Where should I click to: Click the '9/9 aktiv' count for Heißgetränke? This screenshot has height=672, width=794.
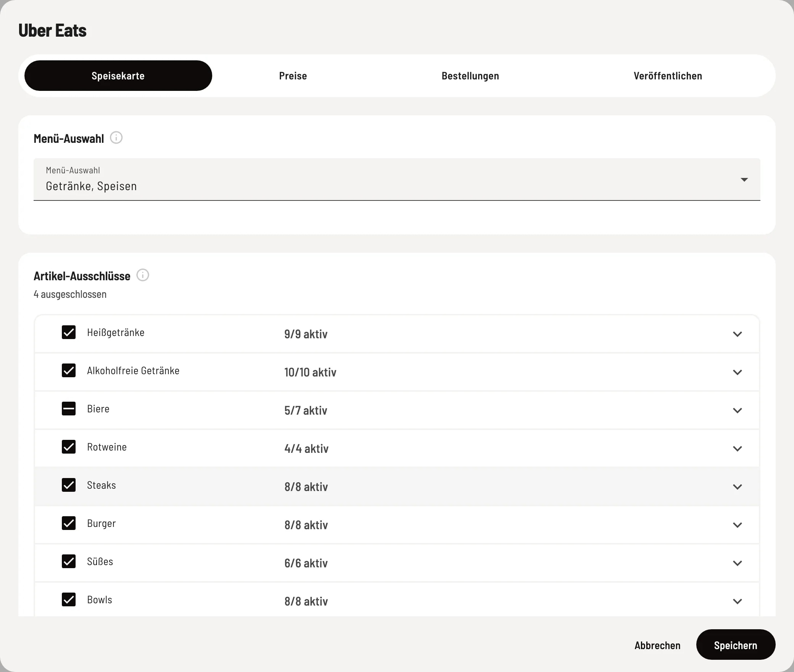(x=306, y=334)
